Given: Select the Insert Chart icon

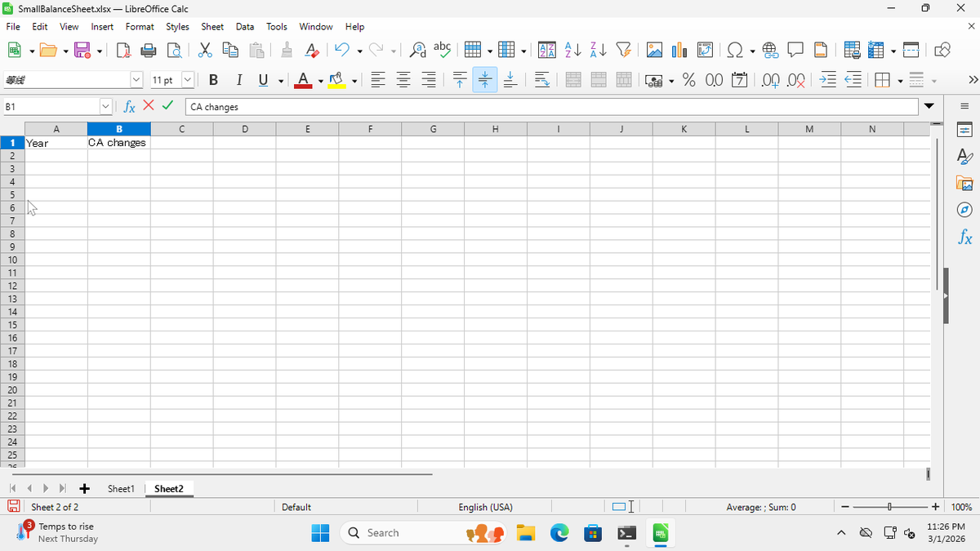Looking at the screenshot, I should [679, 50].
